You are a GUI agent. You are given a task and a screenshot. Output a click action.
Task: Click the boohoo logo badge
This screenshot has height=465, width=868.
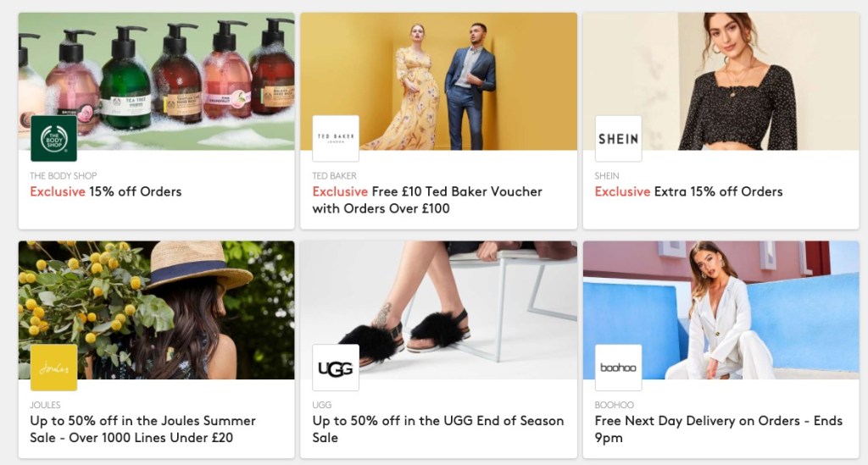pyautogui.click(x=618, y=368)
